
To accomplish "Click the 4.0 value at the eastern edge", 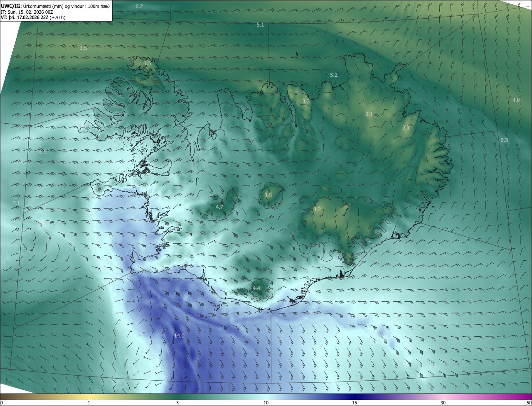I will (516, 100).
